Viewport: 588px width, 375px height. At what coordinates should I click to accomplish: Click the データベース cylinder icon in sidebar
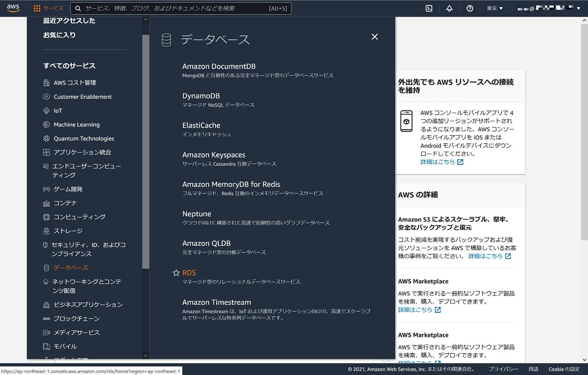[x=46, y=268]
